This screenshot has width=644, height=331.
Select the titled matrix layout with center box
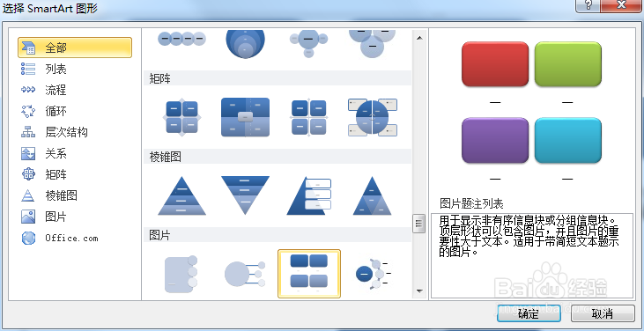(x=245, y=117)
